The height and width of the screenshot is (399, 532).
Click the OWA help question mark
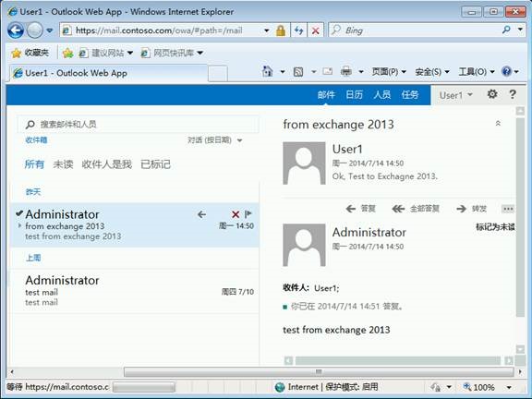(x=513, y=94)
